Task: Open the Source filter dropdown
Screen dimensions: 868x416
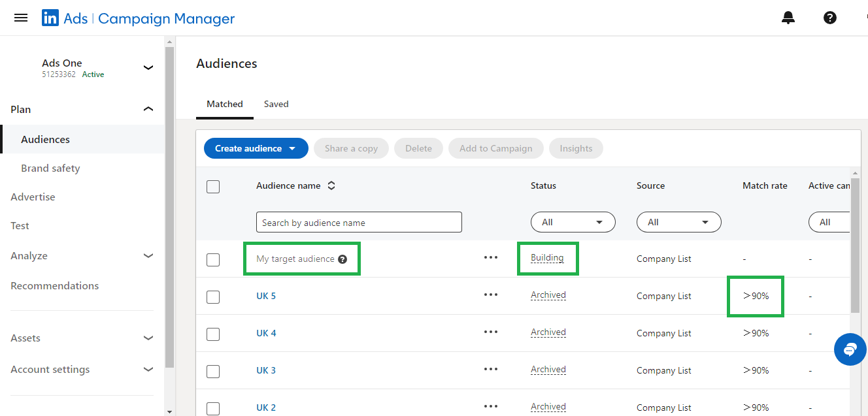Action: click(x=678, y=222)
